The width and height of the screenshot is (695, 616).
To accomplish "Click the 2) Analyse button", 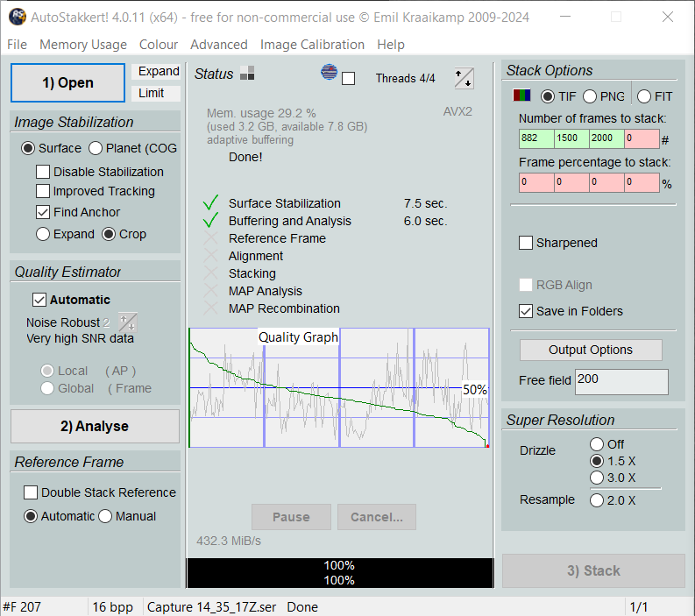I will 95,427.
